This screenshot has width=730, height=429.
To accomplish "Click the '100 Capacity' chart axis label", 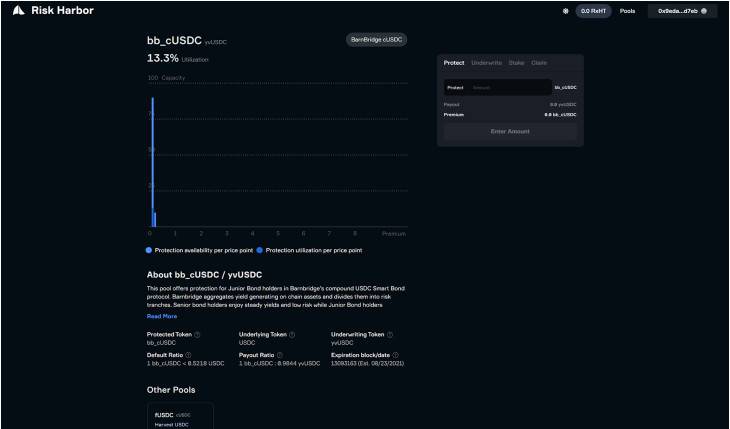I will pos(166,78).
